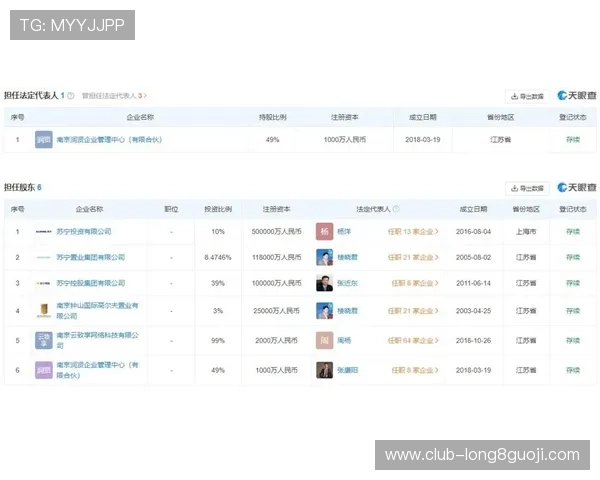Image resolution: width=600 pixels, height=480 pixels.
Task: Open legal representative name link in 苏宁控股集团 row
Action: point(347,283)
